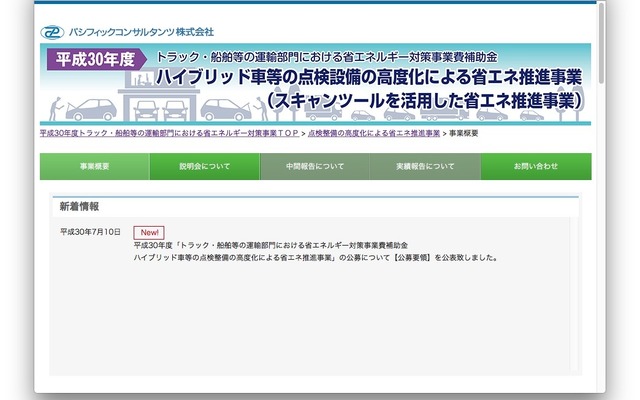The image size is (640, 400).
Task: Click the 事業概要 breadcrumb text
Action: point(463,133)
